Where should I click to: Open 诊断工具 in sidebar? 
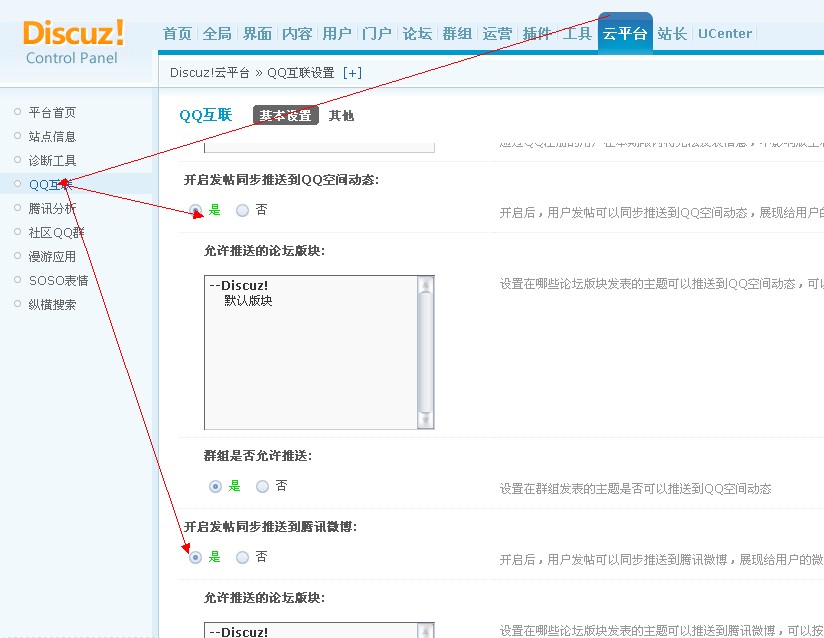pyautogui.click(x=52, y=160)
